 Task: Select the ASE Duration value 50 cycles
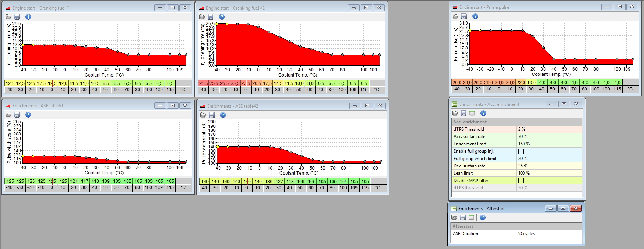526,234
